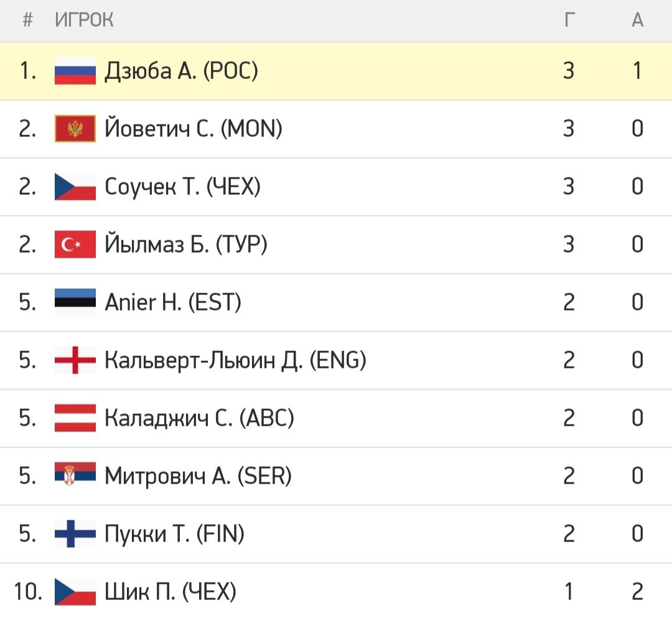The height and width of the screenshot is (618, 672).
Task: Click the Czech flag next to Соучек
Action: tap(75, 187)
